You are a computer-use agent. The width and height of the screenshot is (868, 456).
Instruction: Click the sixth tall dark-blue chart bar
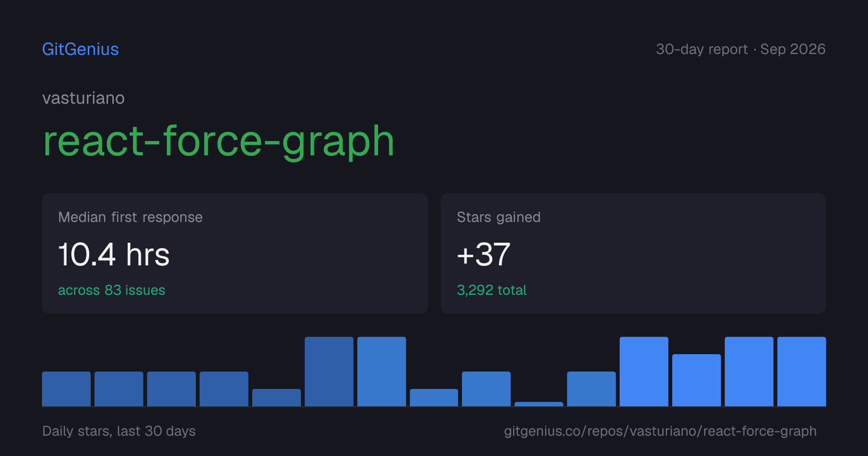[329, 372]
